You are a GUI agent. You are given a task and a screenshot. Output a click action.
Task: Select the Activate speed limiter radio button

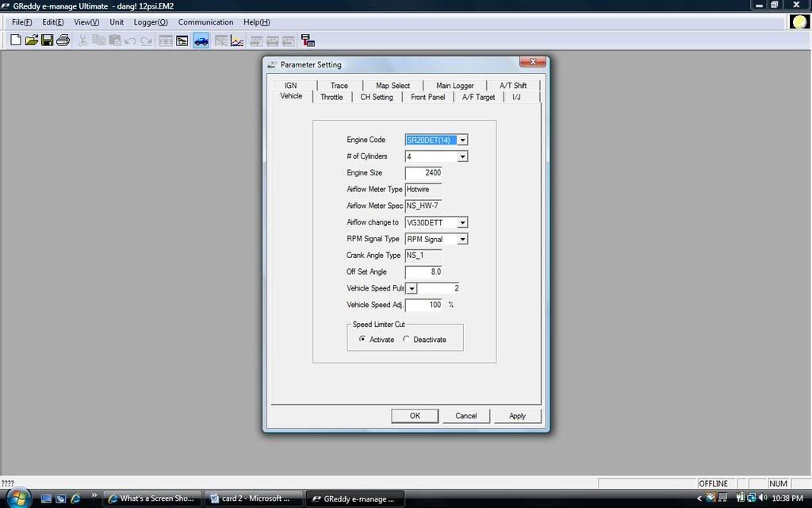362,339
